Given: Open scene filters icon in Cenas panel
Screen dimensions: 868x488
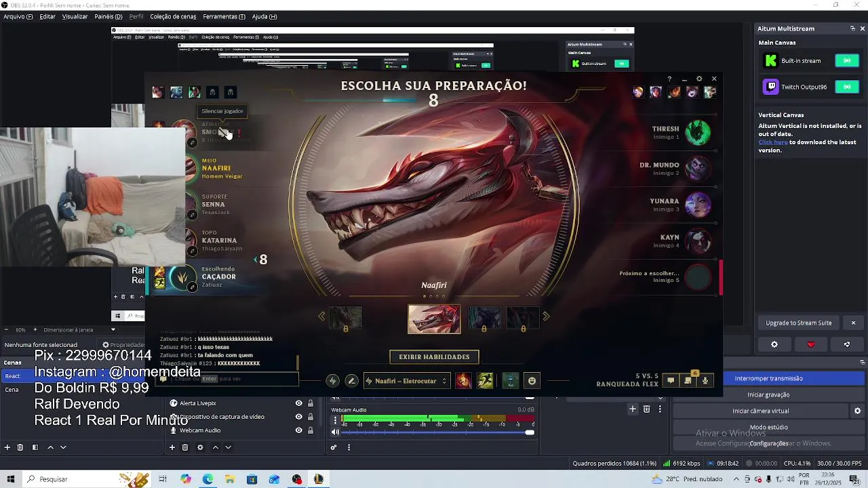Looking at the screenshot, I should (x=35, y=447).
